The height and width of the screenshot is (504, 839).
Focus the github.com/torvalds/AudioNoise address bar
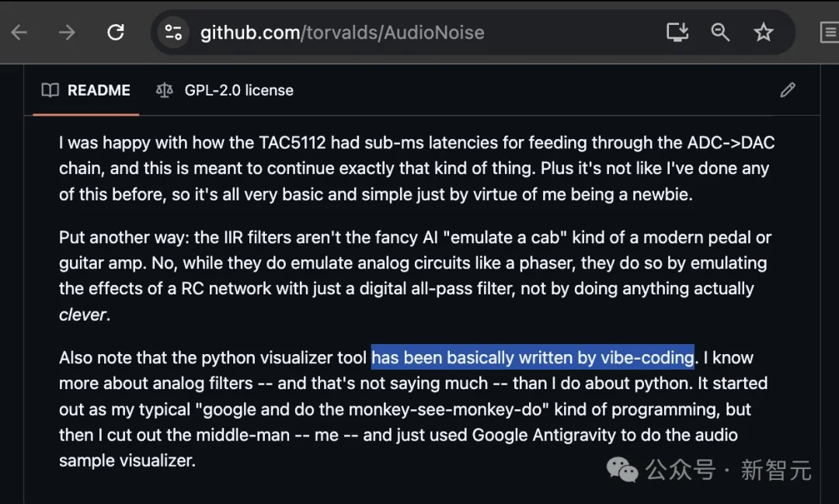coord(342,33)
